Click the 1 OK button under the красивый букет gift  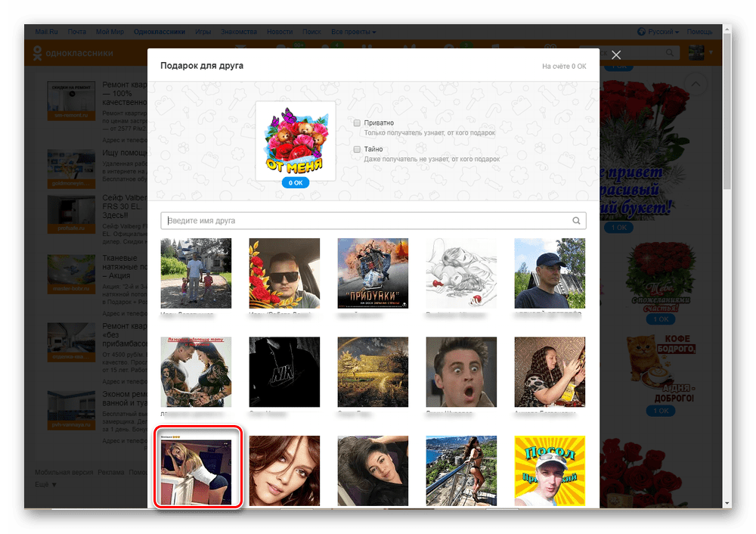pyautogui.click(x=618, y=227)
